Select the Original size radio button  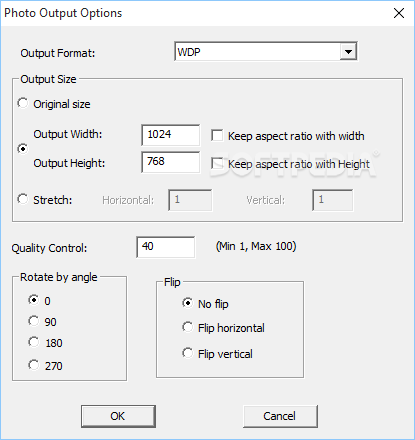click(x=23, y=103)
